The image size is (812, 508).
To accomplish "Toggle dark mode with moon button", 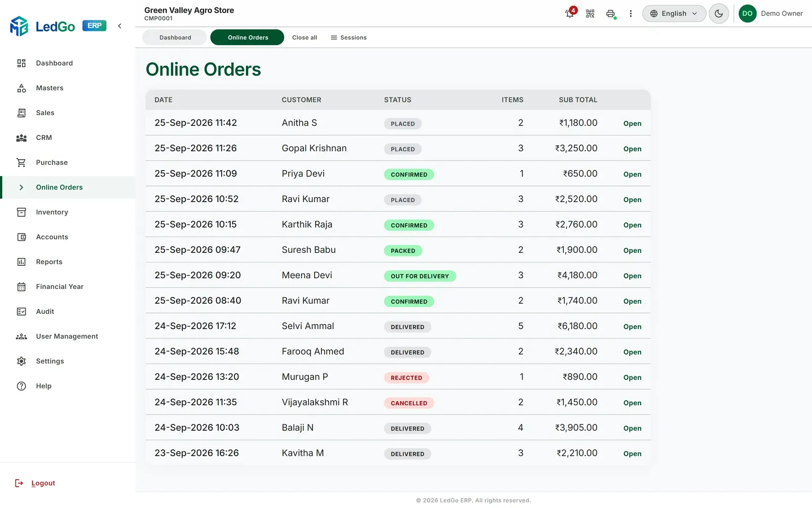I will pyautogui.click(x=719, y=14).
